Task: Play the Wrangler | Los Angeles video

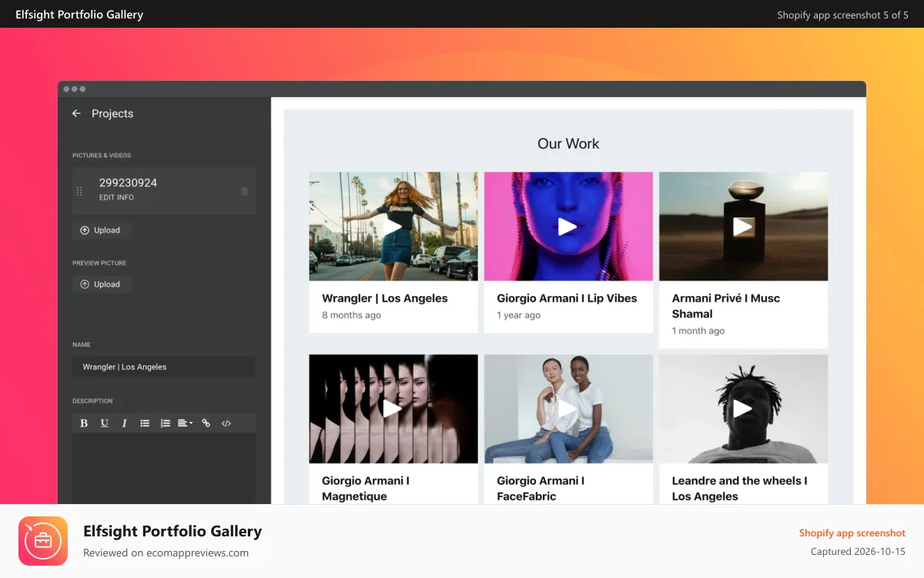Action: (x=393, y=227)
